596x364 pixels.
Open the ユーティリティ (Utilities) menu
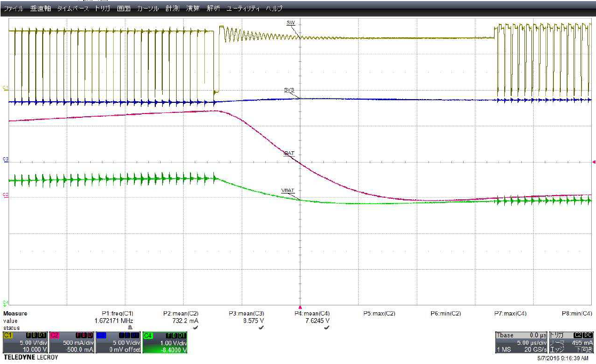click(x=243, y=9)
